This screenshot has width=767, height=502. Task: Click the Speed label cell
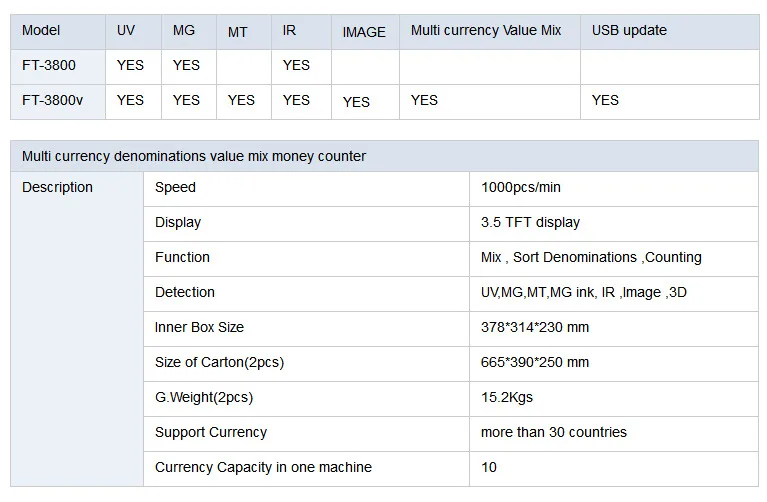pos(306,188)
